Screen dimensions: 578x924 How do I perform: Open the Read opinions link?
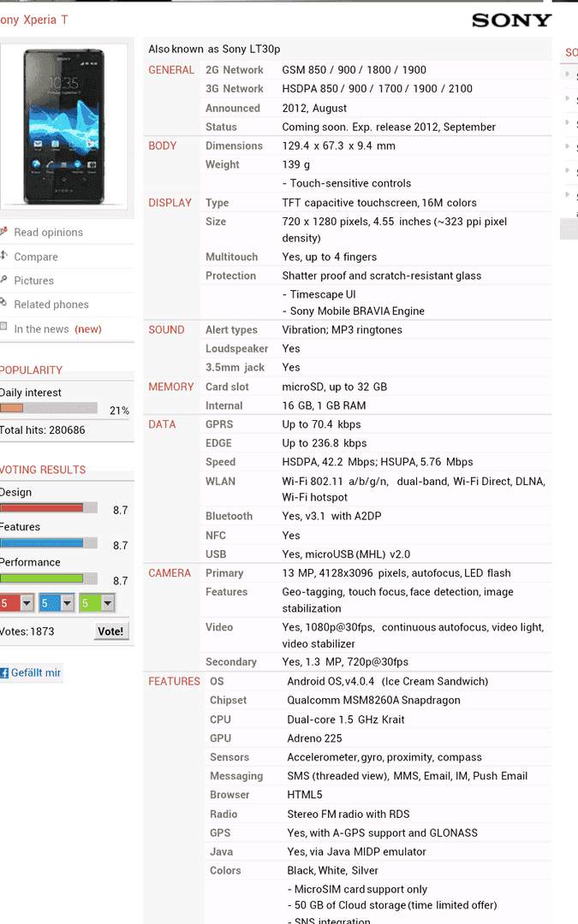coord(48,232)
